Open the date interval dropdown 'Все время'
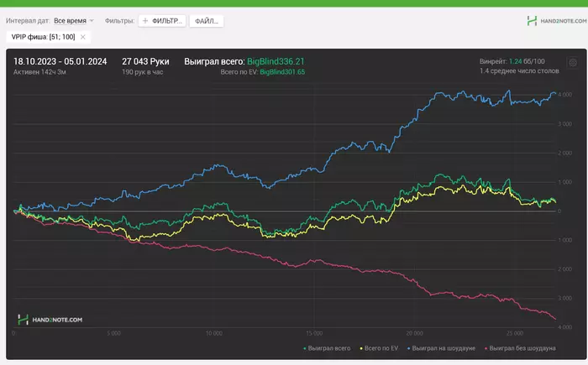 [74, 21]
